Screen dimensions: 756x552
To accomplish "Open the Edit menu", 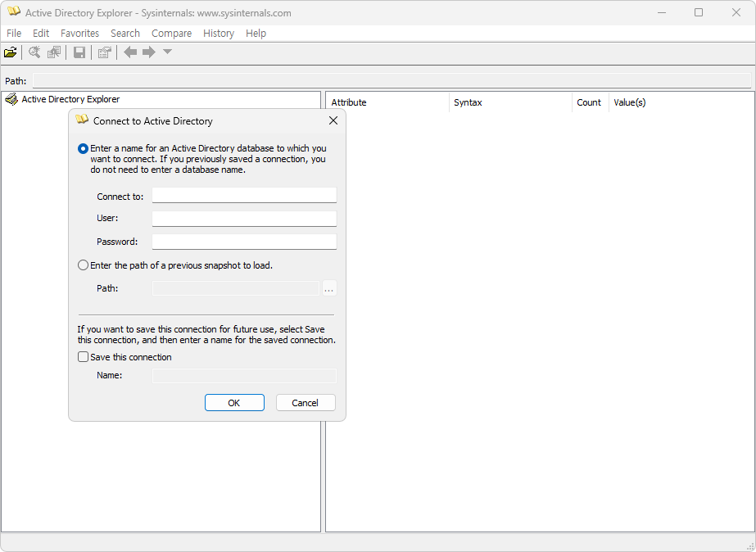I will 41,34.
